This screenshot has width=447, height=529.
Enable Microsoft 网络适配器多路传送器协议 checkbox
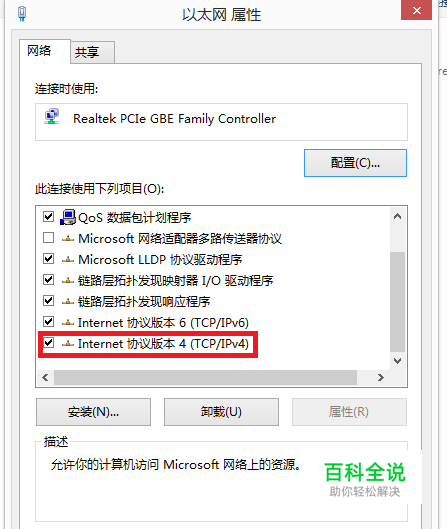[49, 238]
